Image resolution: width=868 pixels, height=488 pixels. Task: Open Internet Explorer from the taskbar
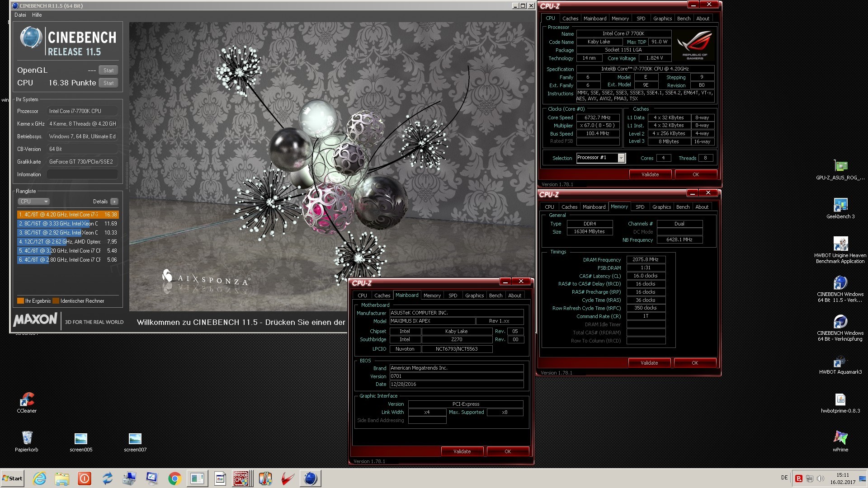(x=39, y=479)
